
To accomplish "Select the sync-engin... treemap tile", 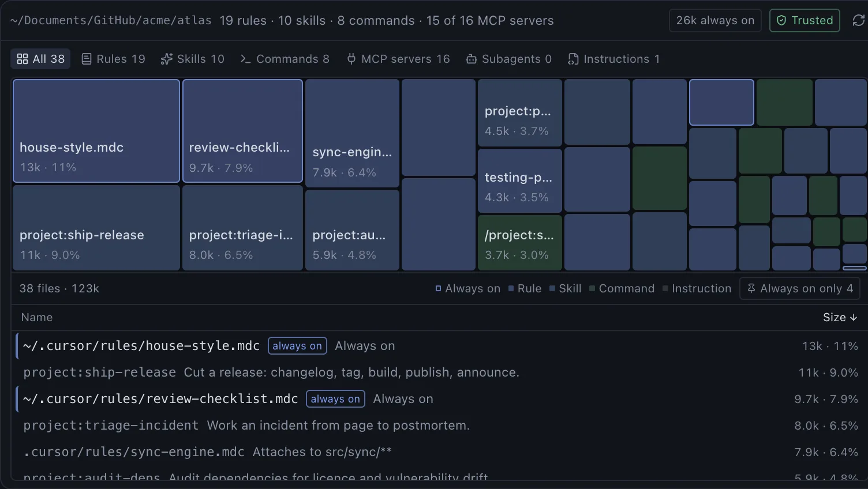I will 352,133.
